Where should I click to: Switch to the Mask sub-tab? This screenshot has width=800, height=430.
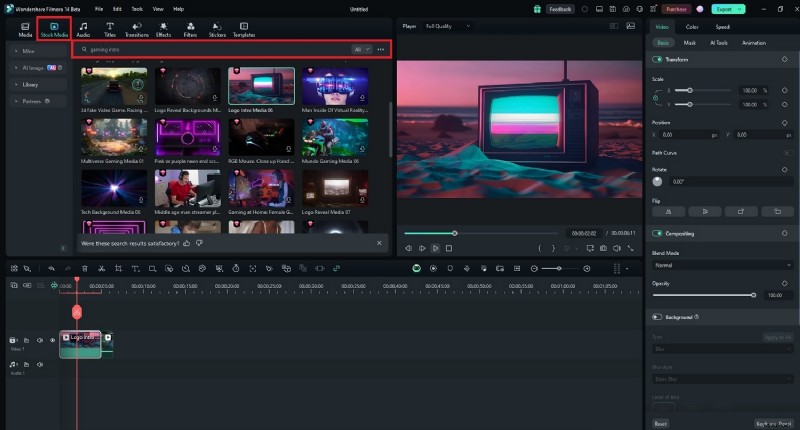coord(690,43)
